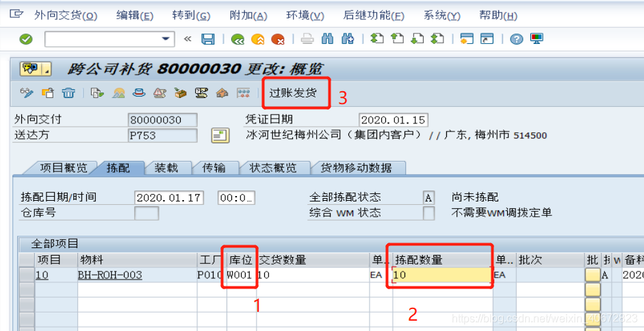
Task: Click the 凭证日期 field 2020.01.15
Action: click(394, 120)
